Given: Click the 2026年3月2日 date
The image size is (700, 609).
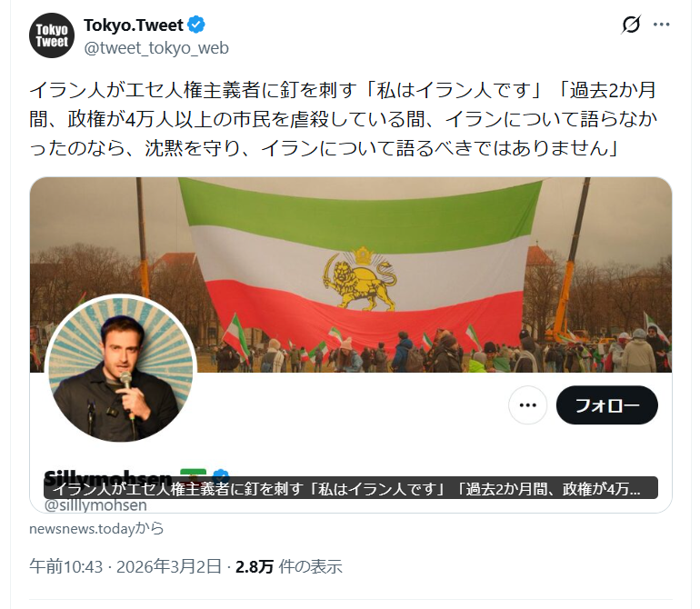Looking at the screenshot, I should point(169,566).
